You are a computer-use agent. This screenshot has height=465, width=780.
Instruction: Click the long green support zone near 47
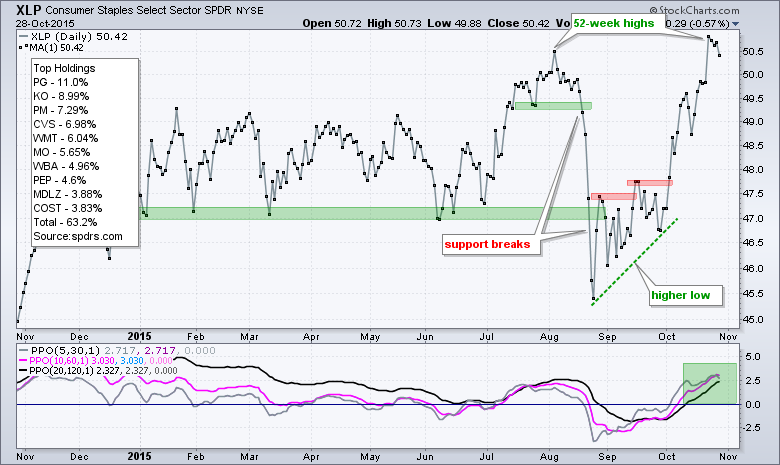[x=373, y=213]
